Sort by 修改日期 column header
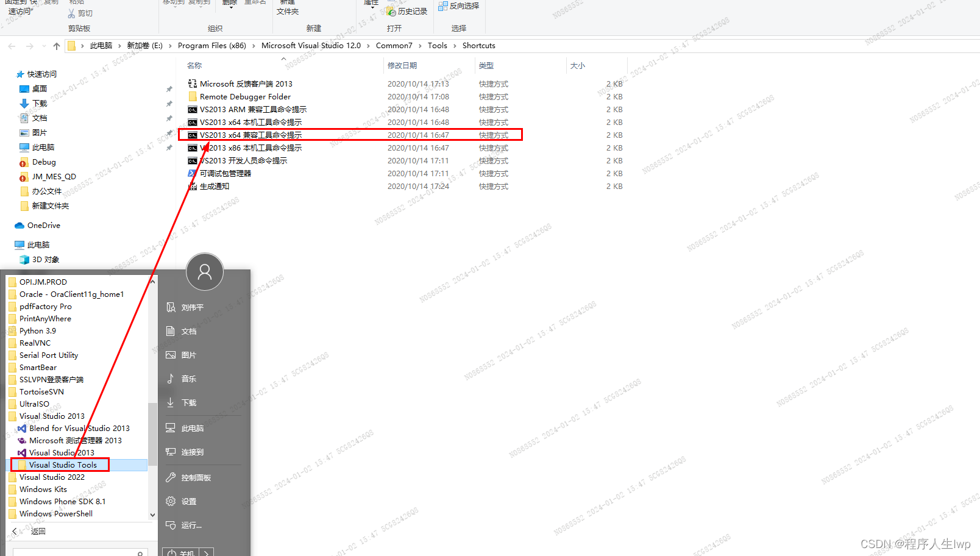 point(402,65)
